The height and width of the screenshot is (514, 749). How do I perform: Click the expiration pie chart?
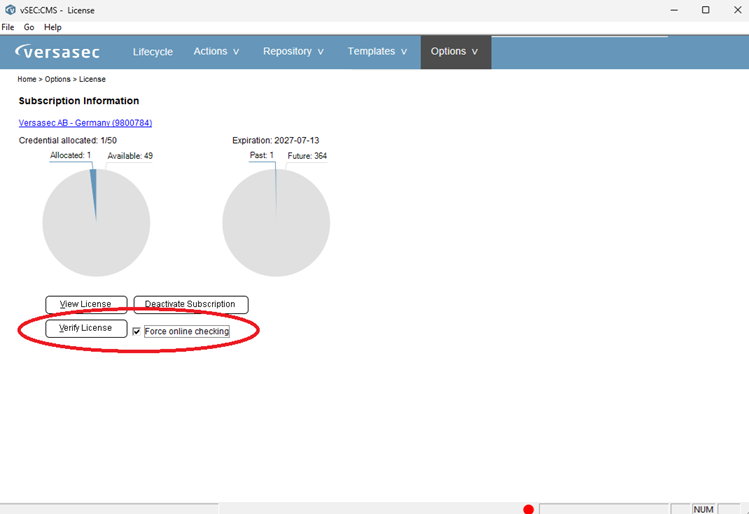(x=276, y=223)
